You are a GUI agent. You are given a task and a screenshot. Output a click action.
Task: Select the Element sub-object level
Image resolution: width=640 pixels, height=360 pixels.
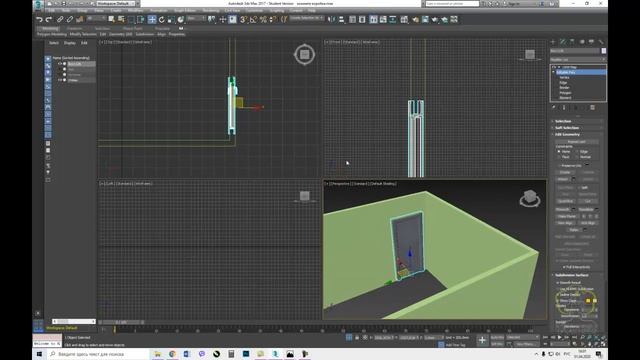point(565,98)
